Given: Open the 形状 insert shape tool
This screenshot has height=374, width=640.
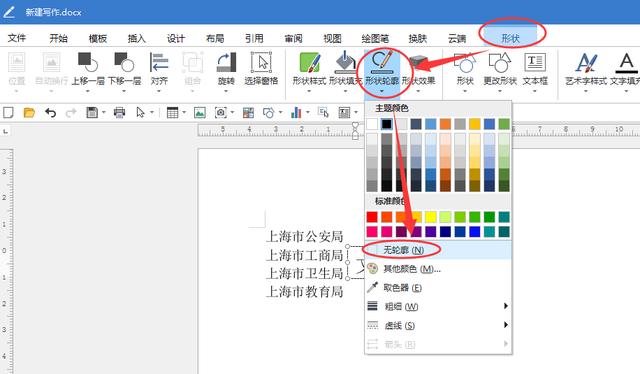Looking at the screenshot, I should pos(465,69).
